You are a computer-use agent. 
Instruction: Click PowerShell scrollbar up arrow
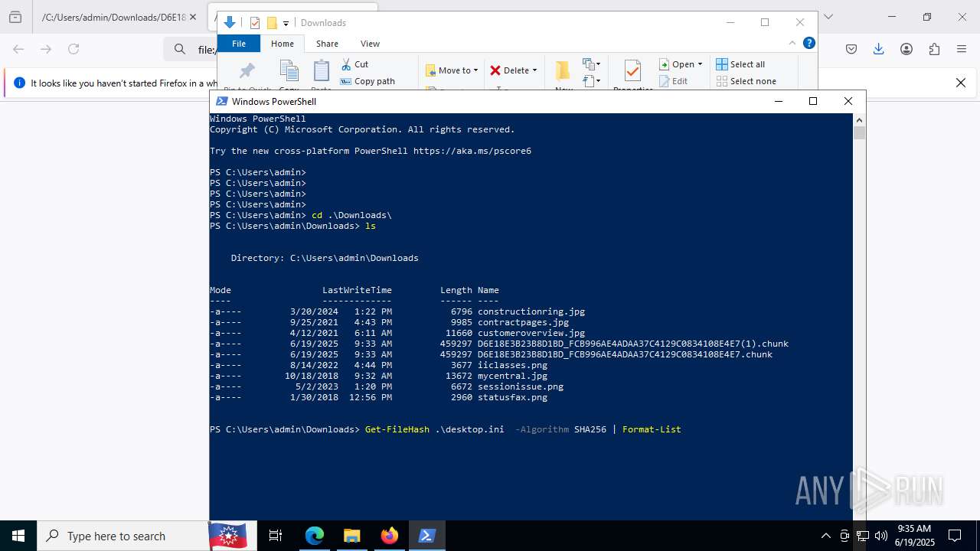tap(860, 120)
